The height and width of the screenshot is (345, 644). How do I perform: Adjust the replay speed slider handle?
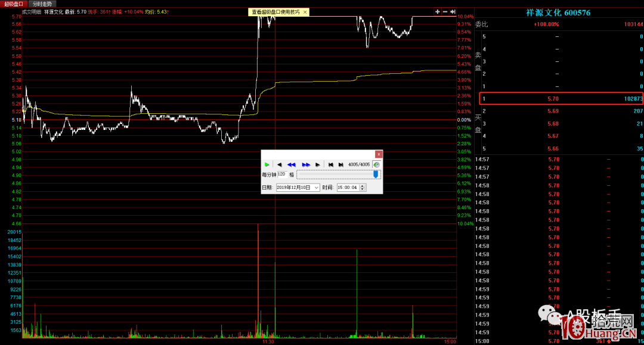[376, 175]
